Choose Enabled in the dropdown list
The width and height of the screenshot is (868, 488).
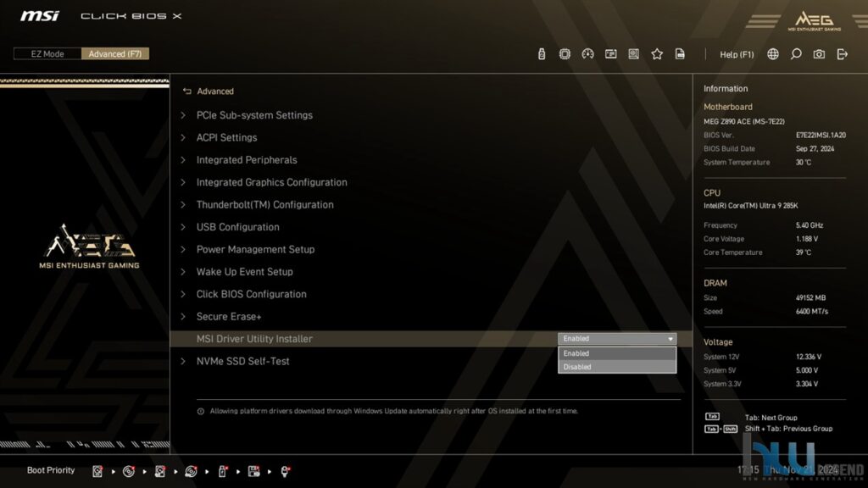(617, 353)
